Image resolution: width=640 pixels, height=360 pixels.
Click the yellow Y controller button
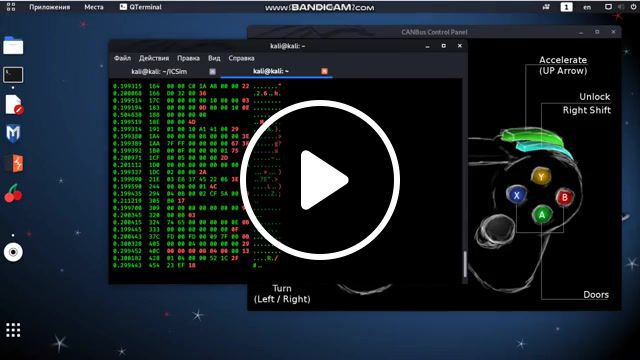(541, 177)
